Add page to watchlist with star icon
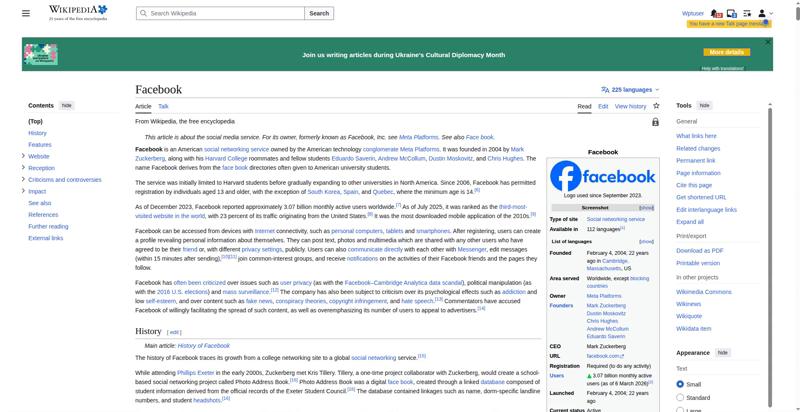Image resolution: width=800 pixels, height=412 pixels. [656, 106]
